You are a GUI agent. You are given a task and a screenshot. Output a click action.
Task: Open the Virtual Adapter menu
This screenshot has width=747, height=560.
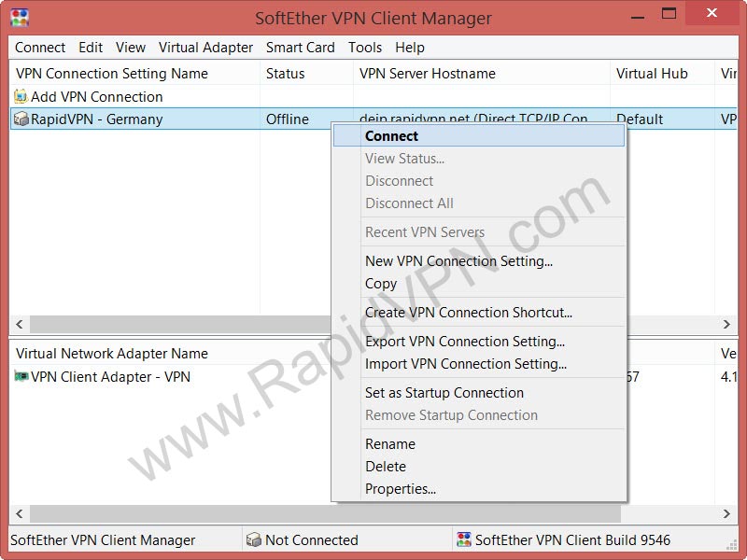tap(205, 48)
